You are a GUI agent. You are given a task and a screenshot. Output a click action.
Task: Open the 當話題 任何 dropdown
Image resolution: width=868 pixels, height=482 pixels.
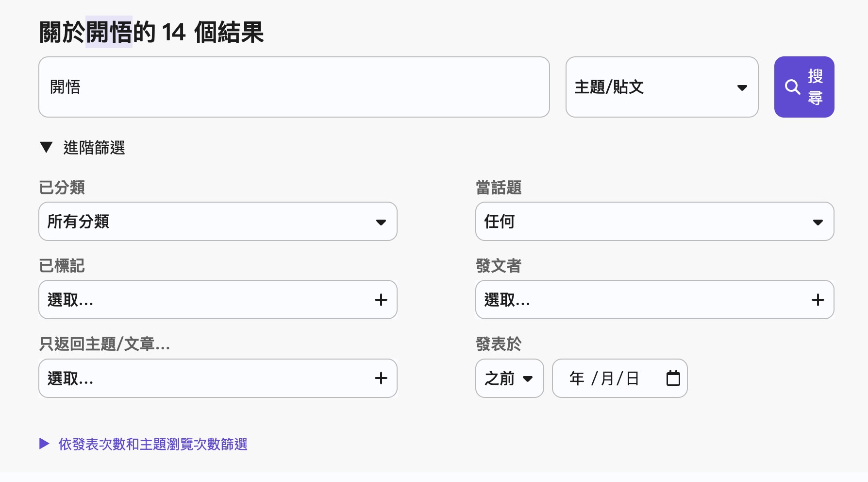click(x=654, y=222)
